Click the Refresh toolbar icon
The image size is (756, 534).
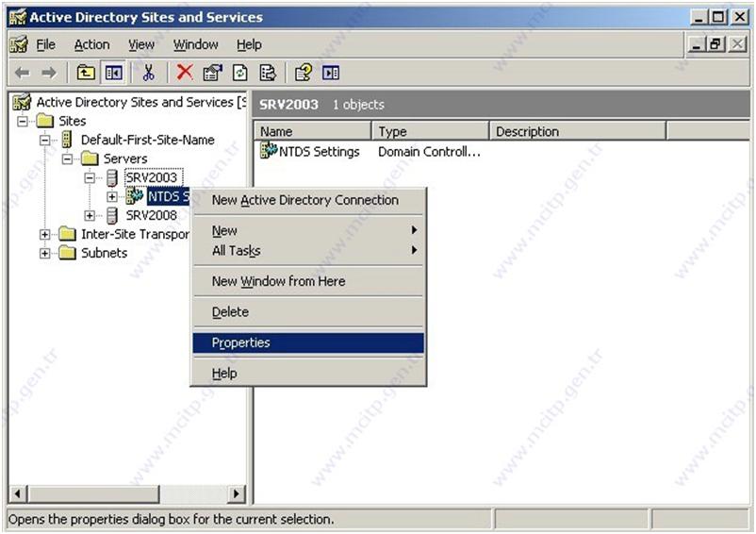coord(240,73)
